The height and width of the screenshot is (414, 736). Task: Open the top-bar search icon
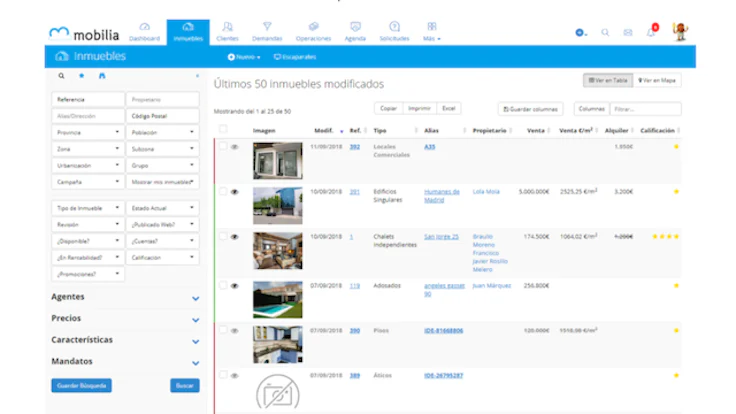(605, 32)
